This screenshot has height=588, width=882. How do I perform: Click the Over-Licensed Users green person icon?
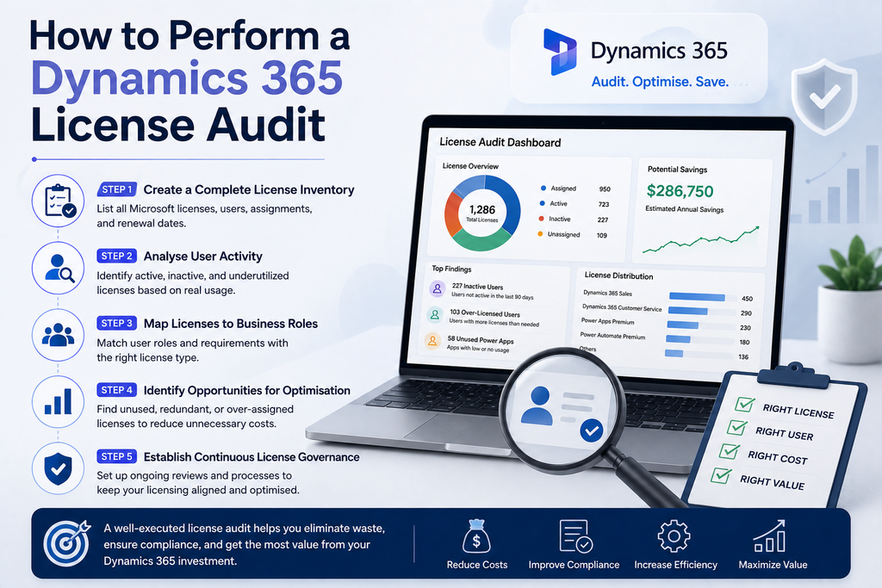(x=434, y=315)
